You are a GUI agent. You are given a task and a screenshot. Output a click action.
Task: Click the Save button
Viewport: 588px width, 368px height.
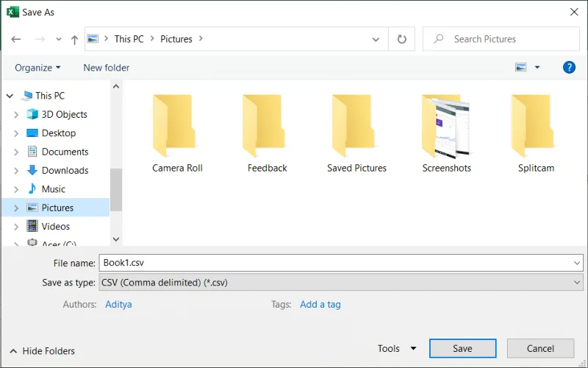(x=462, y=348)
